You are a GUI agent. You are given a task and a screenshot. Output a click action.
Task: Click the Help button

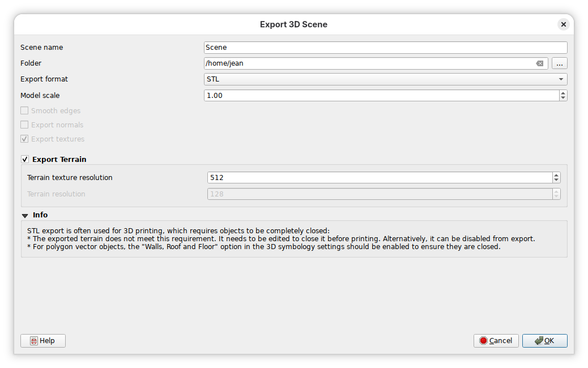click(42, 341)
